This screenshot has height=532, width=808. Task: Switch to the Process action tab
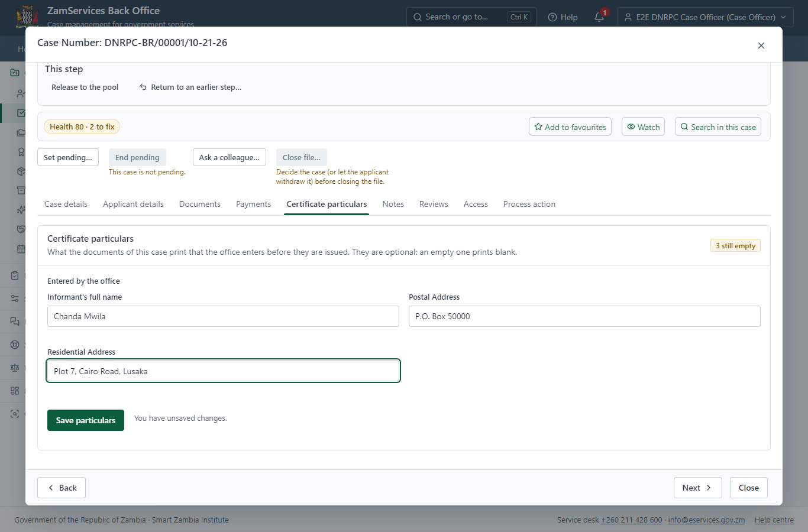pos(529,204)
